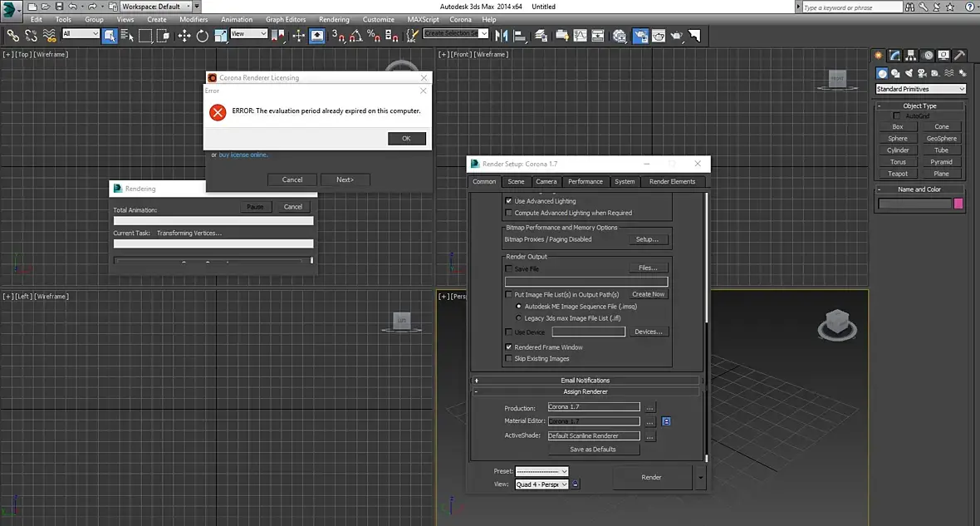Select the Lights category icon
Viewport: 980px width, 526px height.
pos(909,73)
